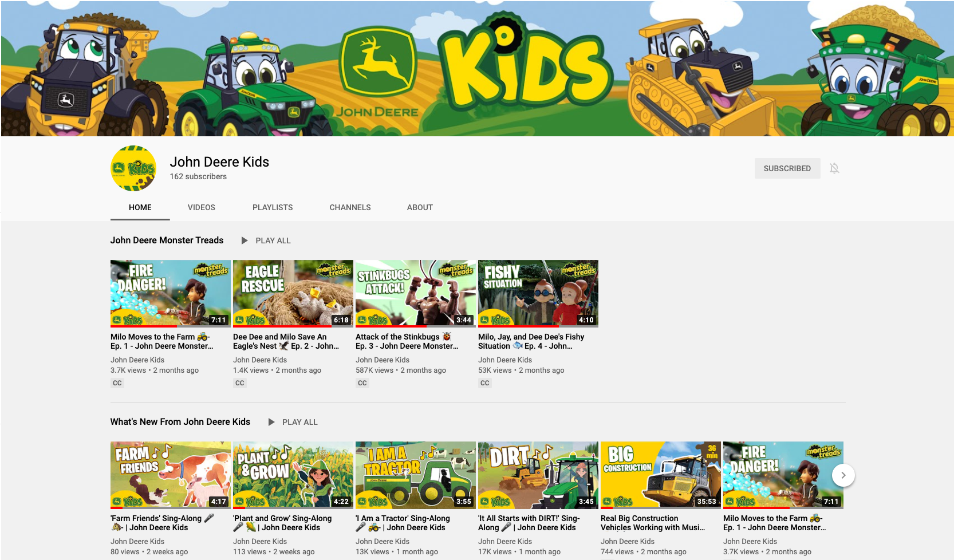This screenshot has height=560, width=954.
Task: Switch to the PLAYLISTS tab
Action: (x=273, y=207)
